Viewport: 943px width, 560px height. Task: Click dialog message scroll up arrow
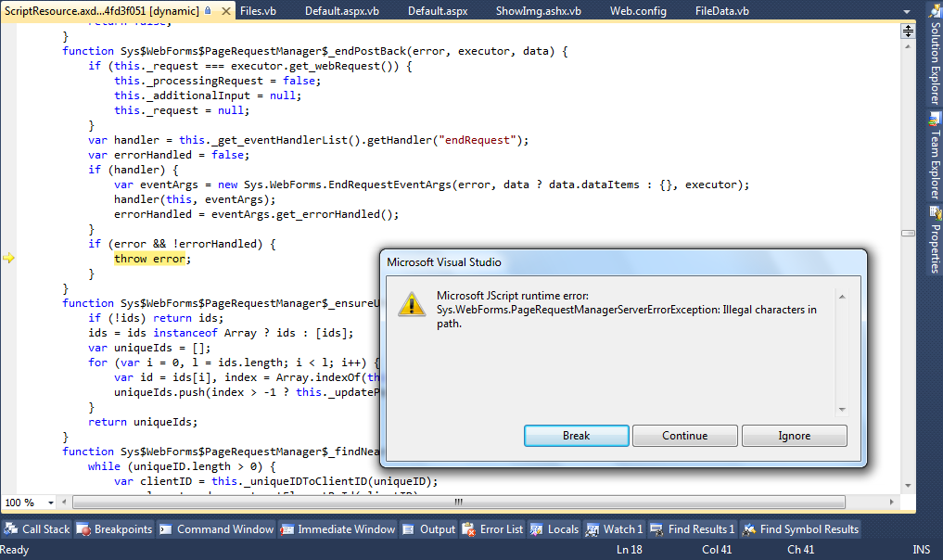(842, 297)
